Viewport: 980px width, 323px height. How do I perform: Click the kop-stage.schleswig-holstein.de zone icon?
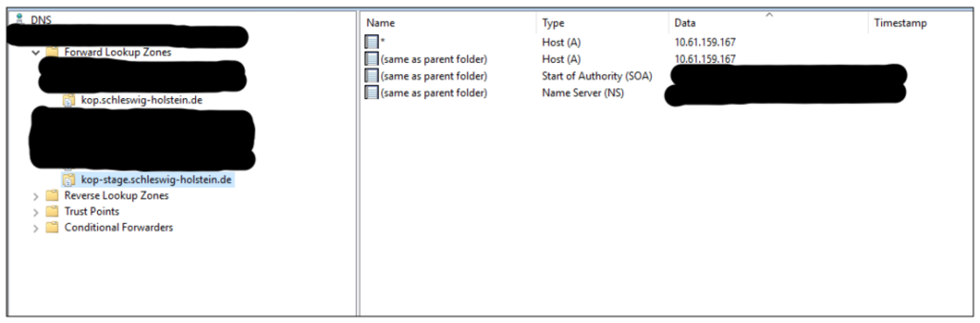click(69, 180)
